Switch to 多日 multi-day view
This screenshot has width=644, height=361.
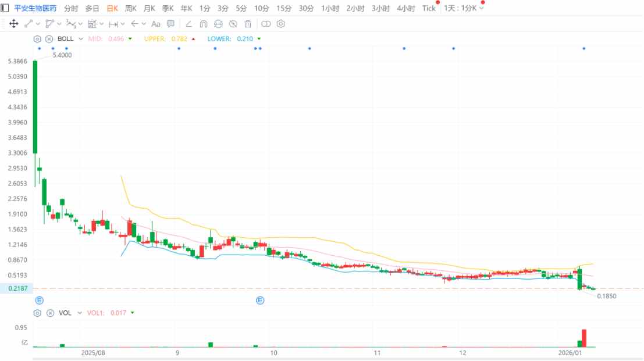[x=92, y=8]
